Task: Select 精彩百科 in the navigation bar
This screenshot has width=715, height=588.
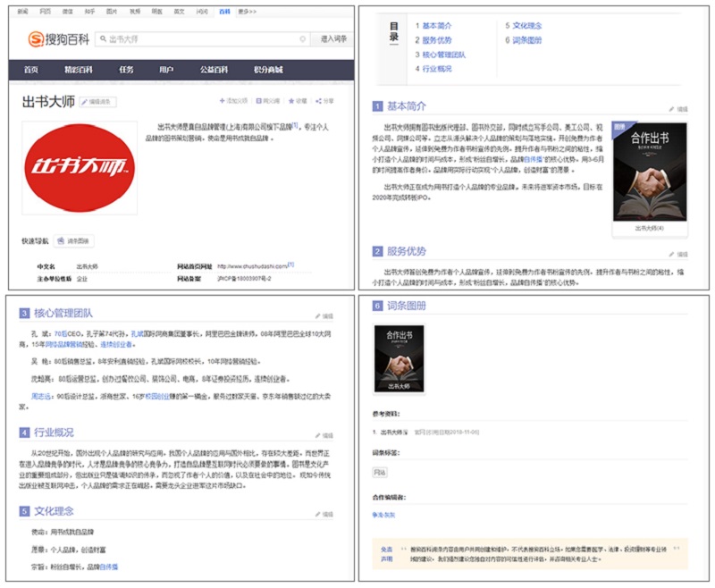Action: pos(78,70)
